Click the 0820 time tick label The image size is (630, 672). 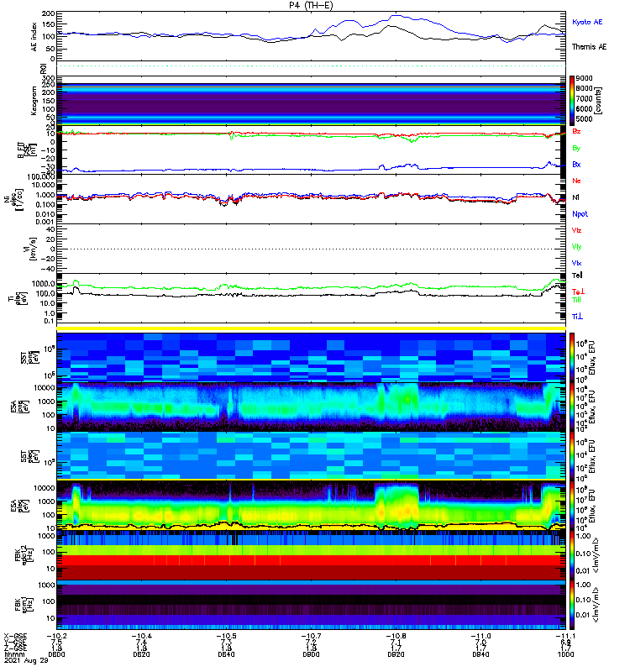tap(141, 654)
